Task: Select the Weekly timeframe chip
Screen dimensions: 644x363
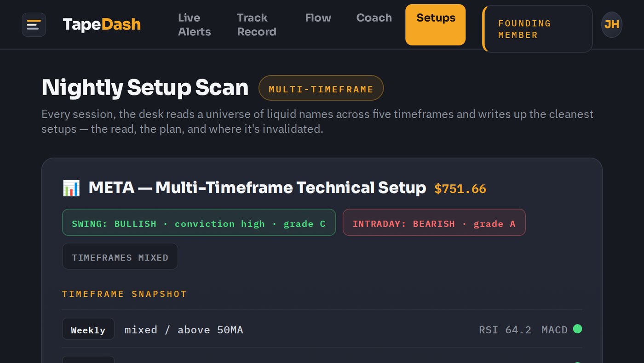Action: coord(88,329)
